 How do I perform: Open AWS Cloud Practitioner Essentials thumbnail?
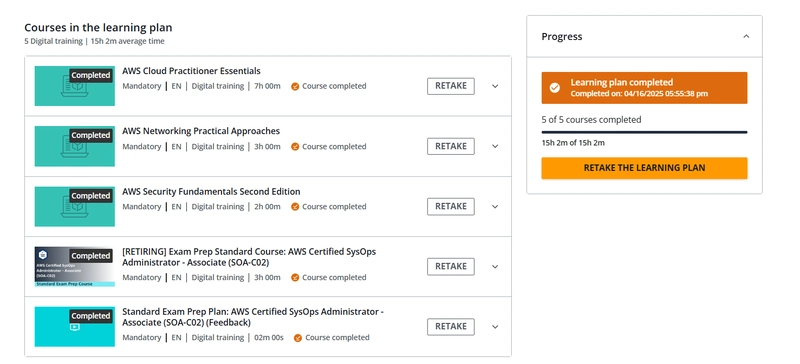point(74,86)
